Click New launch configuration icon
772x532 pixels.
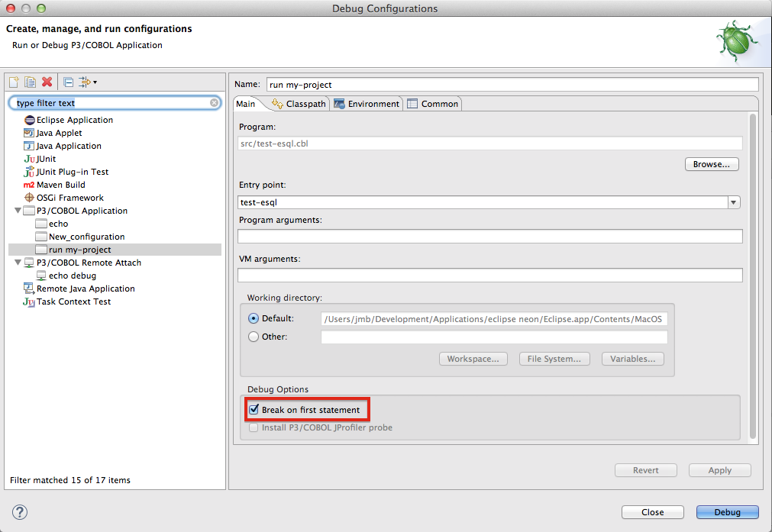(14, 82)
